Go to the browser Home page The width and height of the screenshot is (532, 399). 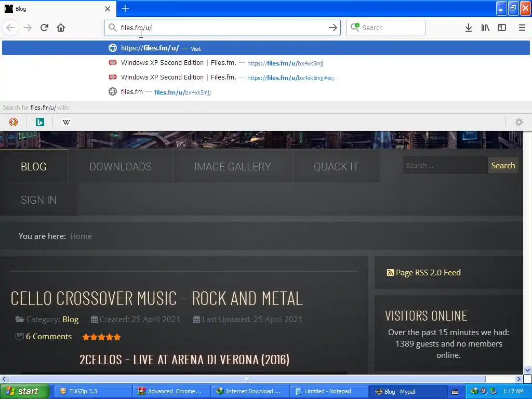[61, 28]
